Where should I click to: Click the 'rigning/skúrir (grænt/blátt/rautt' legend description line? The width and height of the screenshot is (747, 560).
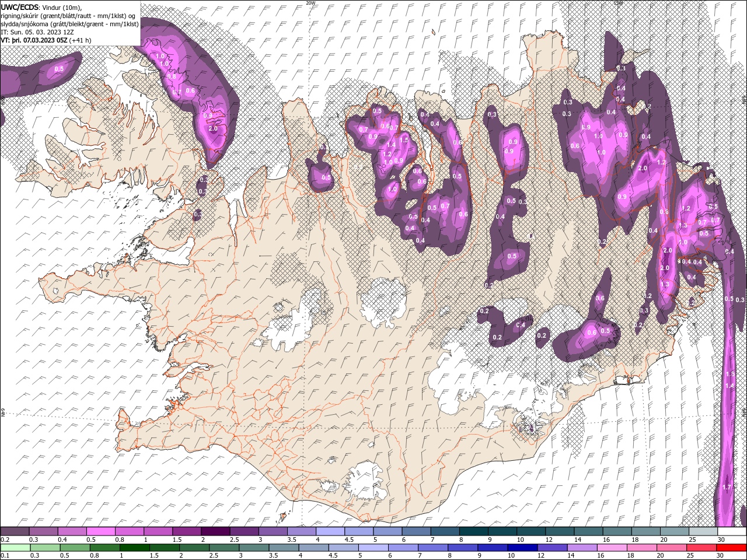click(x=68, y=15)
